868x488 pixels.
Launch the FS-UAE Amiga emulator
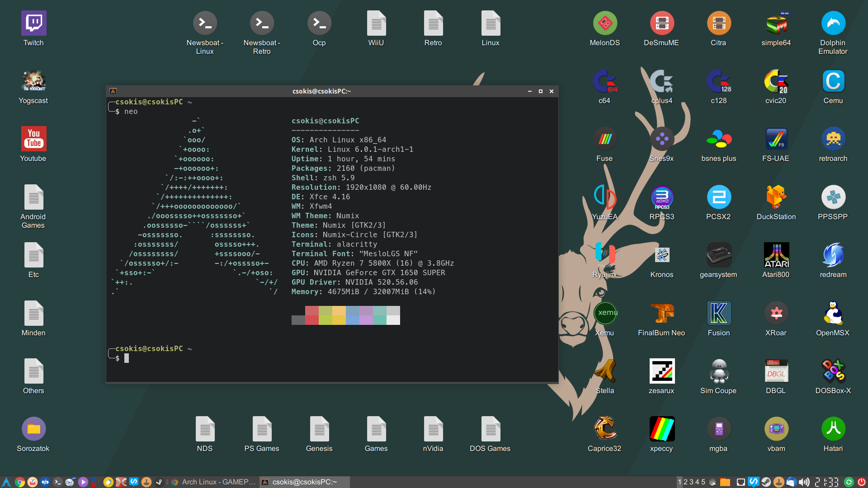(776, 139)
